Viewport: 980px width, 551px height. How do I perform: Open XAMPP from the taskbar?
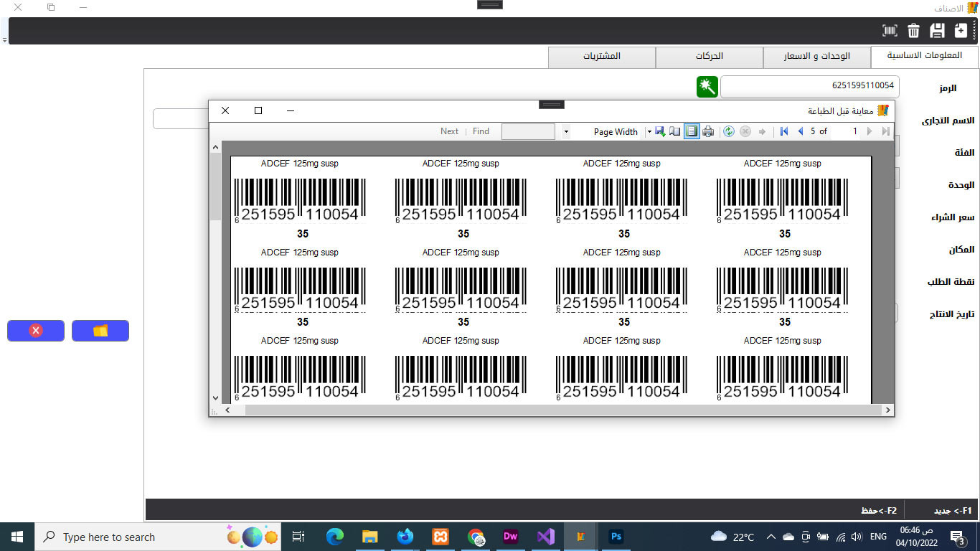click(440, 537)
